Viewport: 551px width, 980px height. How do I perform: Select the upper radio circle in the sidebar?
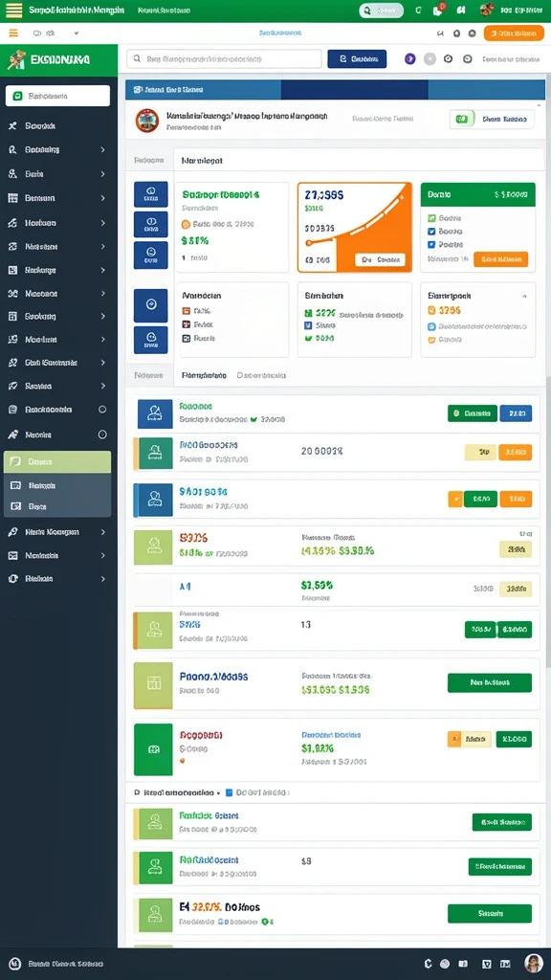[102, 410]
